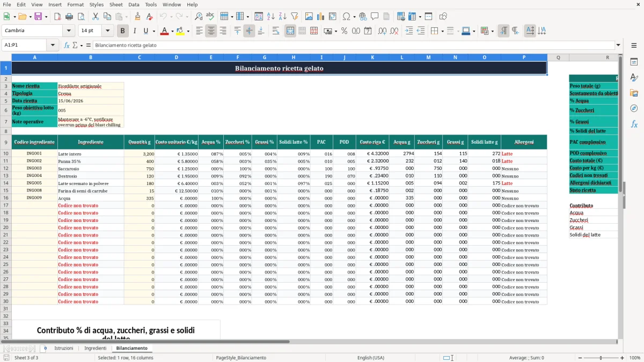Click the Save document icon
The height and width of the screenshot is (362, 644).
point(38,17)
